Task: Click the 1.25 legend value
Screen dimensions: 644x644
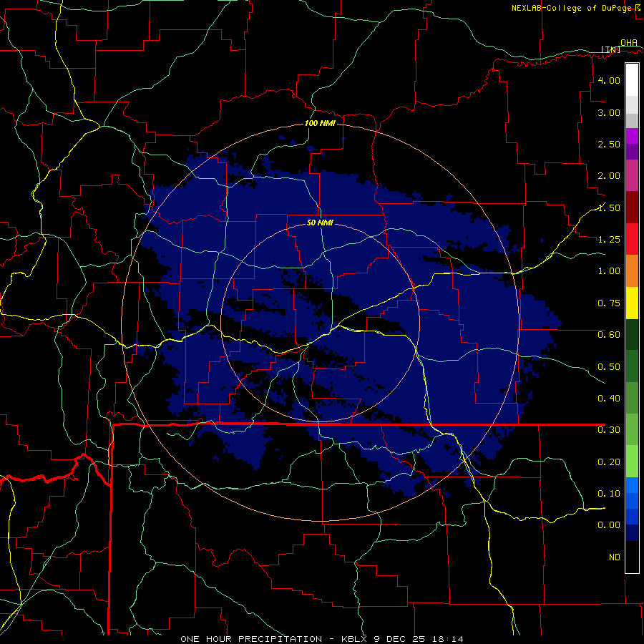Action: point(609,240)
